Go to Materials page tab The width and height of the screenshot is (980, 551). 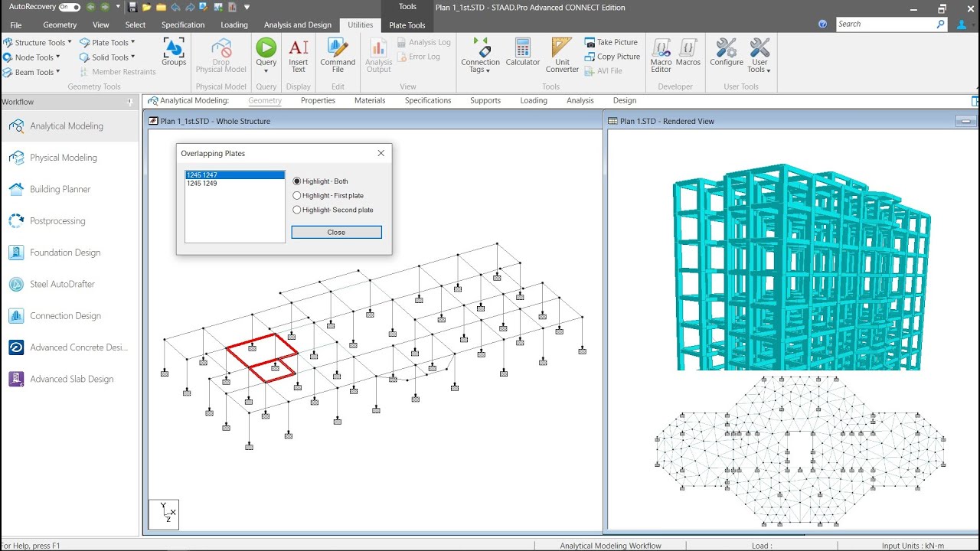[x=370, y=100]
